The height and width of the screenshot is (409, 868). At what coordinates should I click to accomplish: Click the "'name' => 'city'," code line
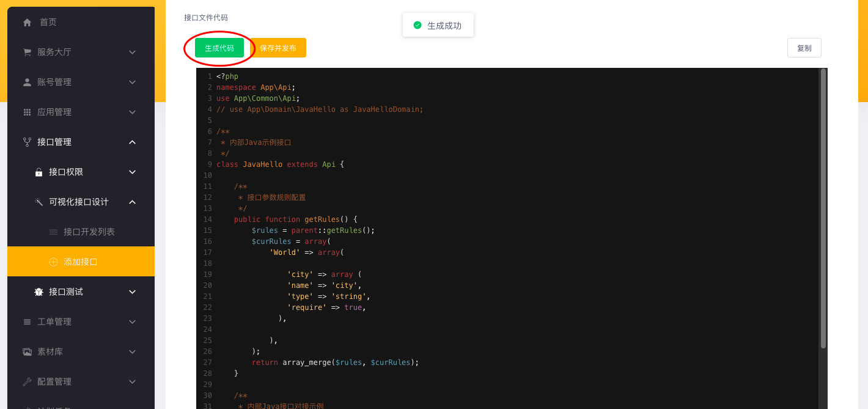(x=325, y=286)
